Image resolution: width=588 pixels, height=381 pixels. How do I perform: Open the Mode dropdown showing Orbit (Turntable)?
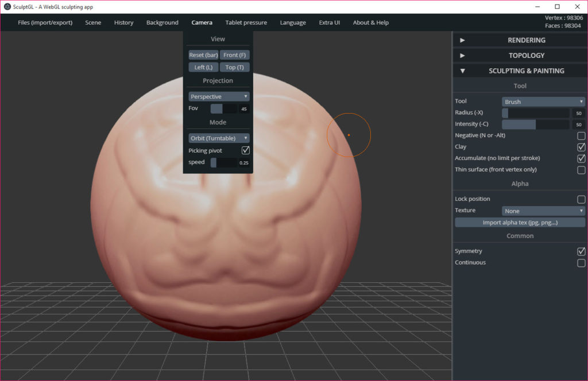218,138
